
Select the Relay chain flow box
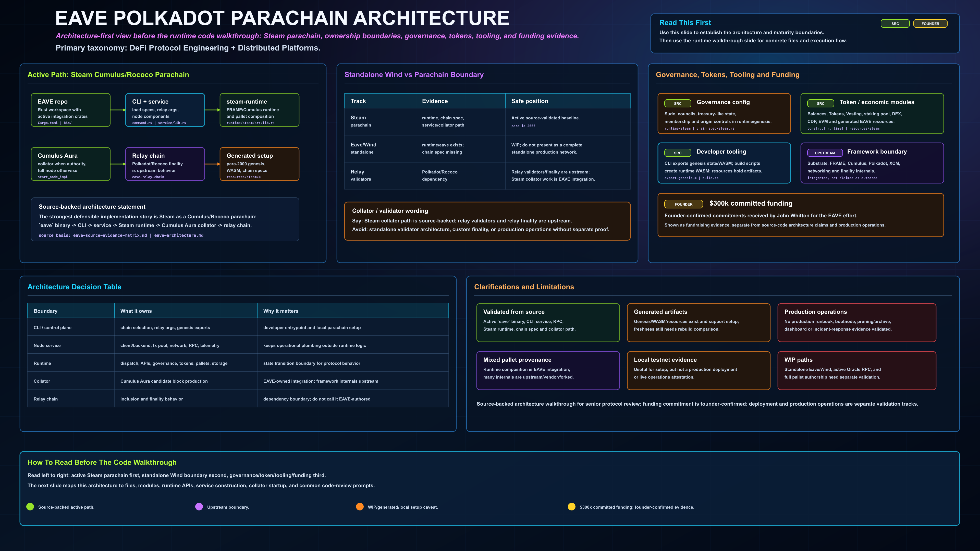pyautogui.click(x=165, y=164)
